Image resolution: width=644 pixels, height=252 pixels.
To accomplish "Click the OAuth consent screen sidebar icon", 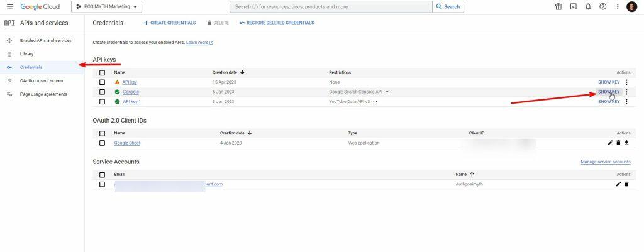I will [x=9, y=81].
